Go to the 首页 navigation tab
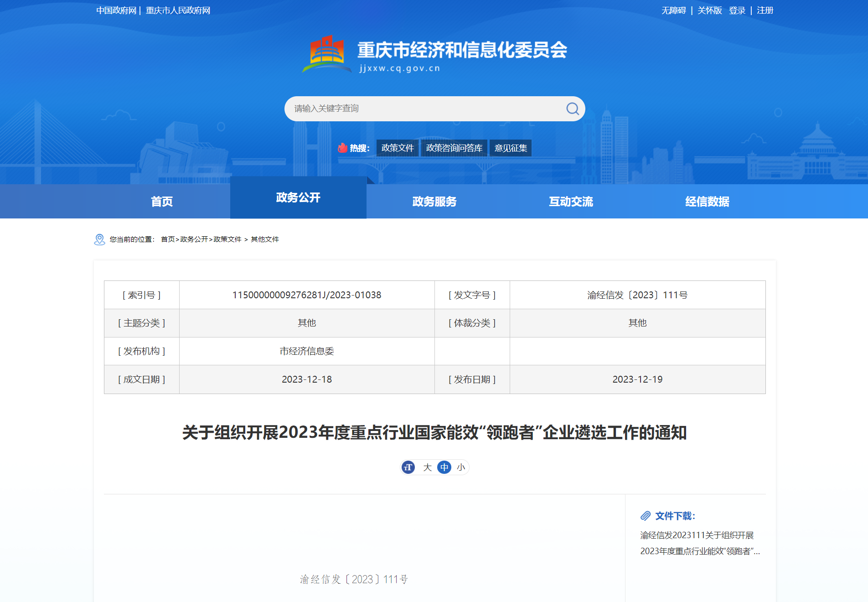This screenshot has height=602, width=868. coord(162,202)
